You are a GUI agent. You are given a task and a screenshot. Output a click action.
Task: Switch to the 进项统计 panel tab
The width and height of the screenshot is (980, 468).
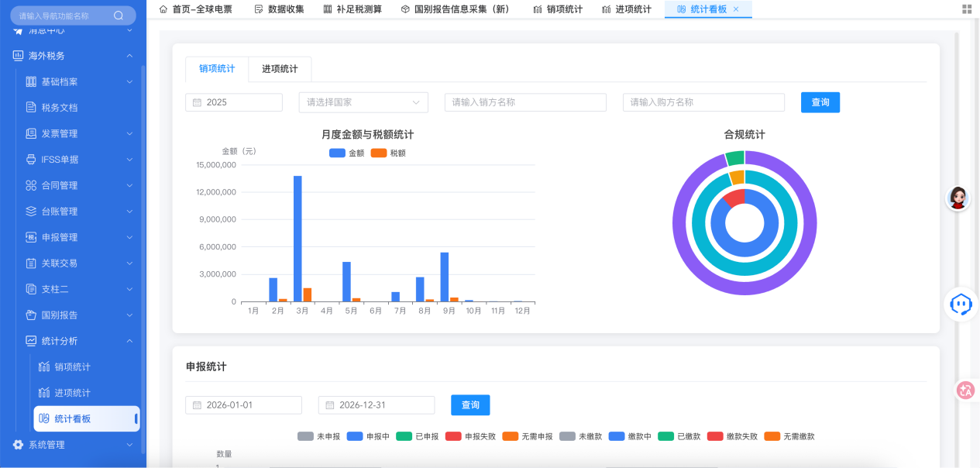point(280,69)
